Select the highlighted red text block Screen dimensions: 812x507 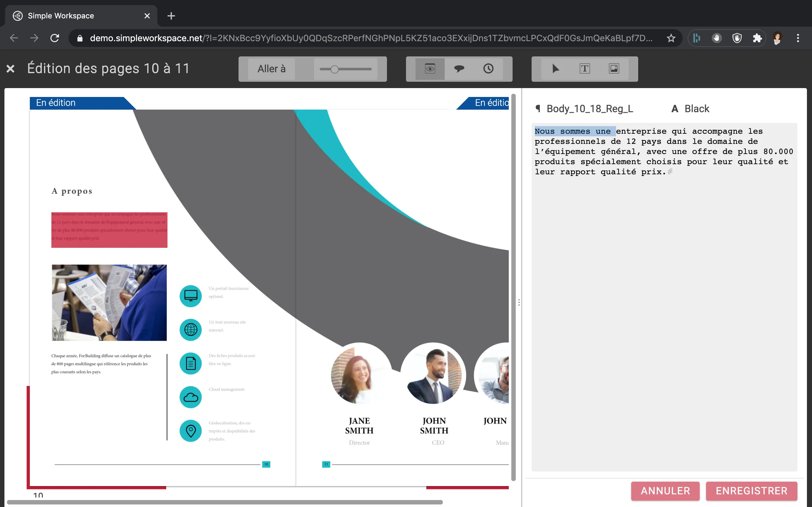click(109, 230)
